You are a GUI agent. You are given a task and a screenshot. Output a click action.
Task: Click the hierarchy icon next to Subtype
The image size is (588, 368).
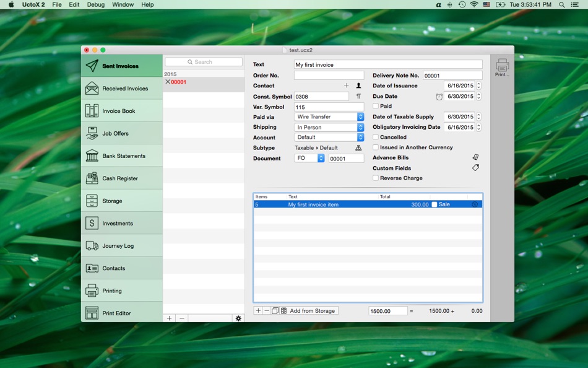click(359, 147)
